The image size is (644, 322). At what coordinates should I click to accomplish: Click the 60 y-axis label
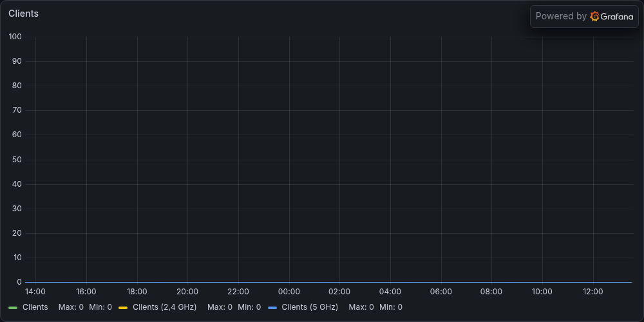click(17, 135)
